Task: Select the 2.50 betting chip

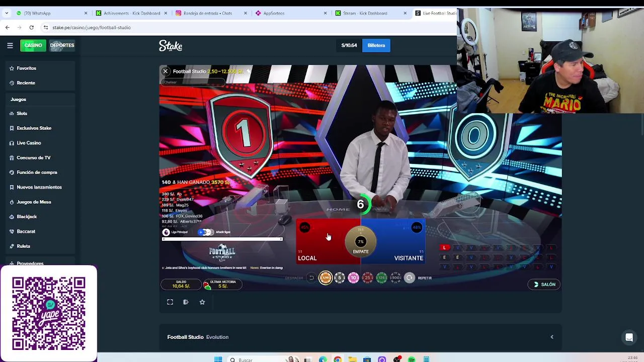Action: click(326, 278)
